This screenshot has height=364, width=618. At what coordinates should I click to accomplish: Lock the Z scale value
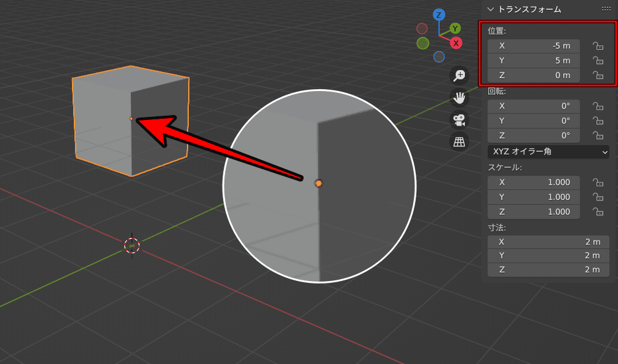[598, 212]
